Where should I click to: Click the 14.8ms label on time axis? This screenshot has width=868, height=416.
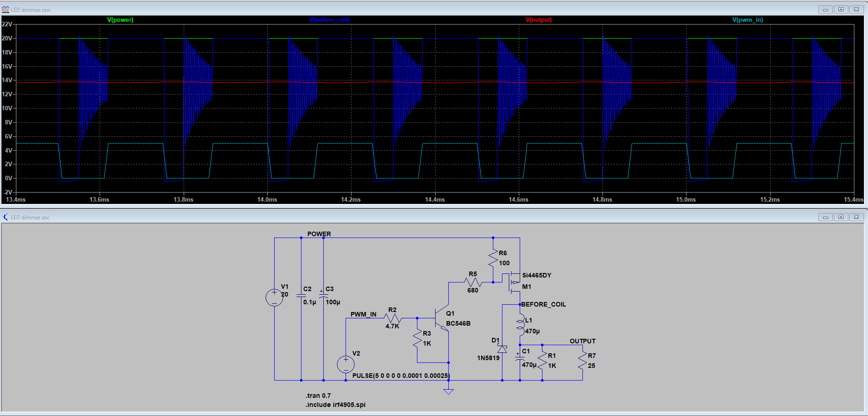coord(602,199)
